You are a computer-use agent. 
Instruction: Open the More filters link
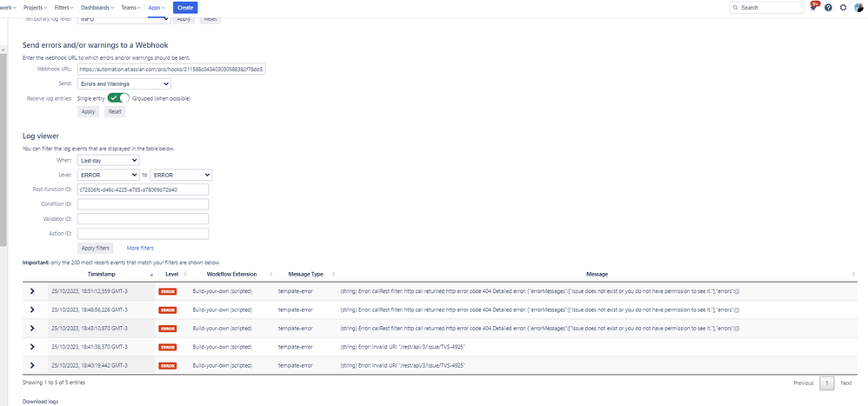click(x=140, y=249)
